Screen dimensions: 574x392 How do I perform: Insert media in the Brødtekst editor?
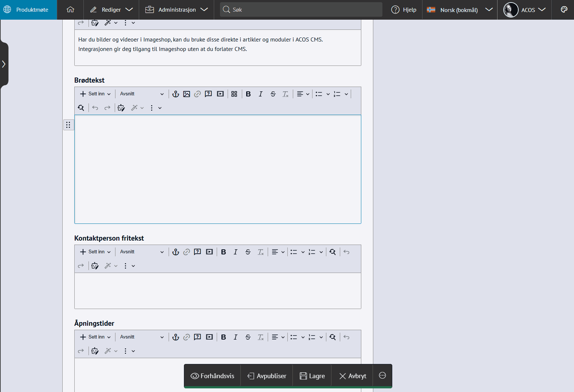220,94
